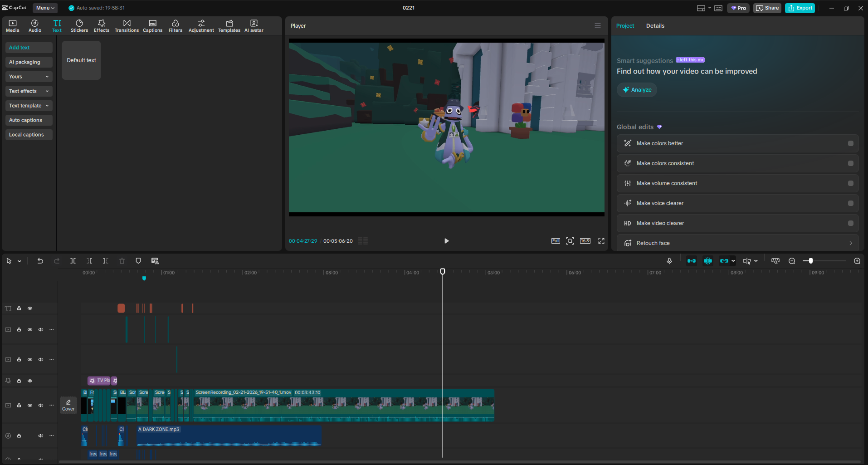Open the Media panel
Viewport: 868px width, 465px height.
click(x=13, y=26)
